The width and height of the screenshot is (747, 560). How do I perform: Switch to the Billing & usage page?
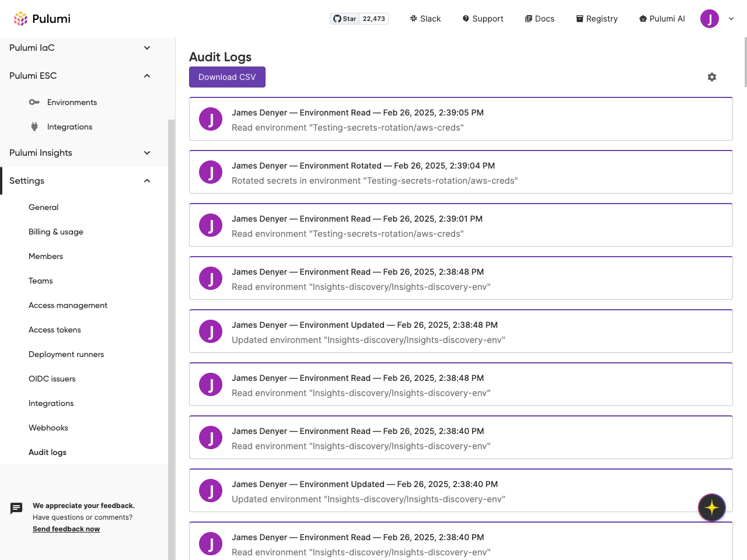55,232
